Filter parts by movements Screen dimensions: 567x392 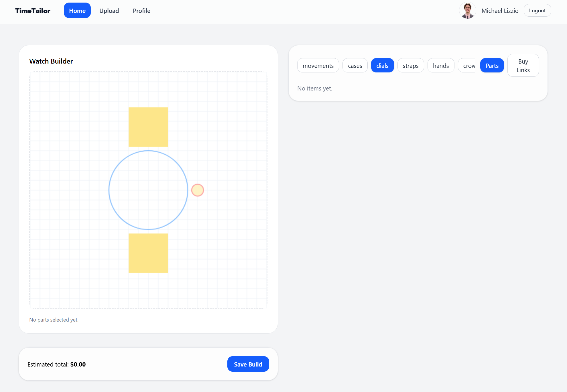click(318, 66)
